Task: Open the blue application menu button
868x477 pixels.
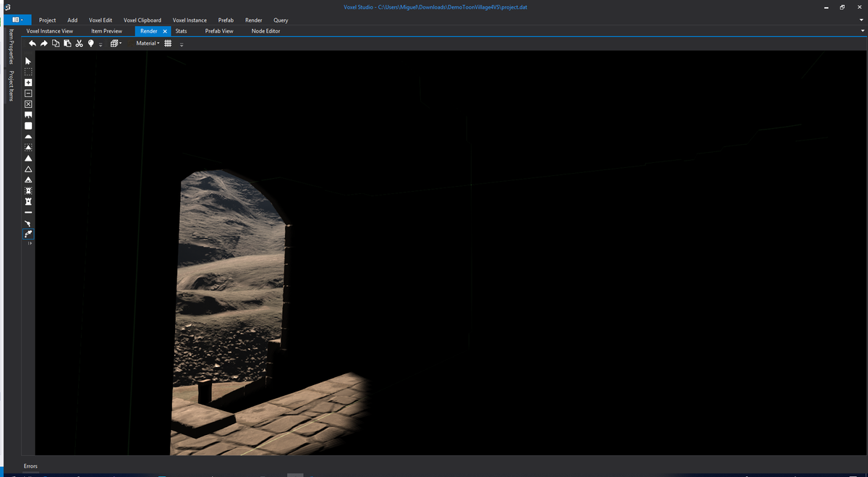Action: click(17, 20)
